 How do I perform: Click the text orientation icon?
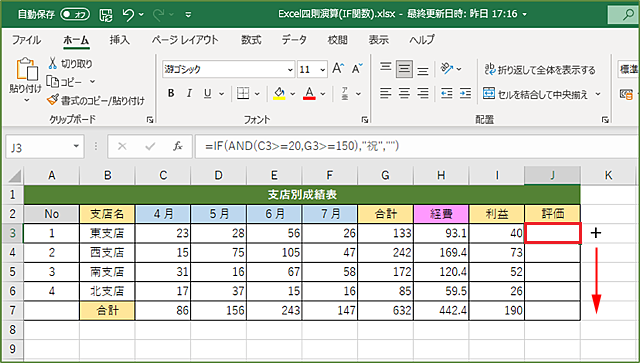[447, 69]
